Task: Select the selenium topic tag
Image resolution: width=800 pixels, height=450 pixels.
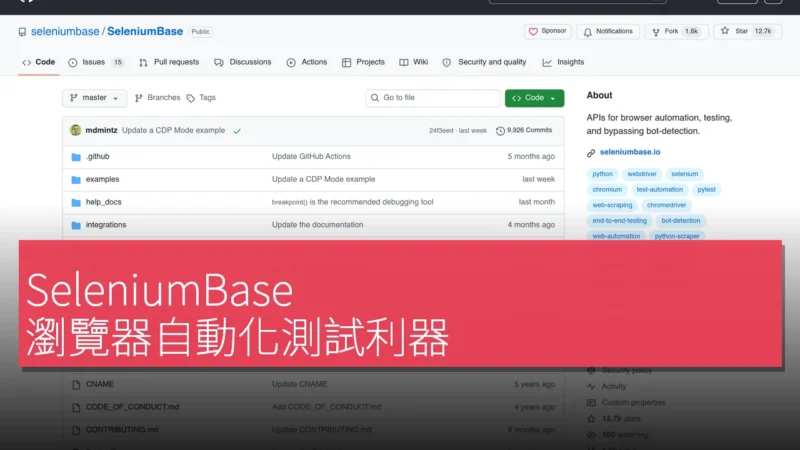Action: pos(685,174)
